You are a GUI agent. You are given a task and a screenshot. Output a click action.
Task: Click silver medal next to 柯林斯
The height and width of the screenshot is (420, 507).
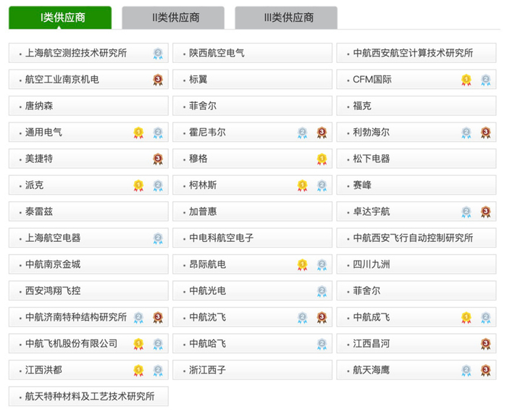click(322, 185)
